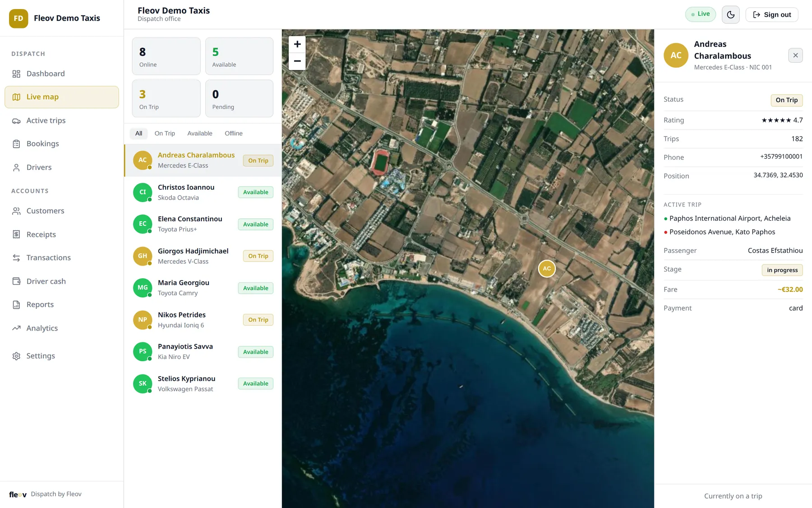Select driver Christos Ioannou

tap(203, 192)
